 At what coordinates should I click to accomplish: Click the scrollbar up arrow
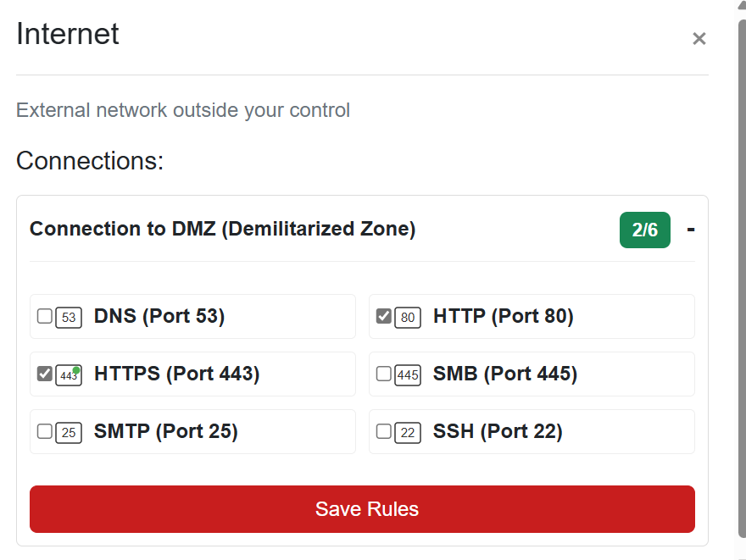click(742, 5)
